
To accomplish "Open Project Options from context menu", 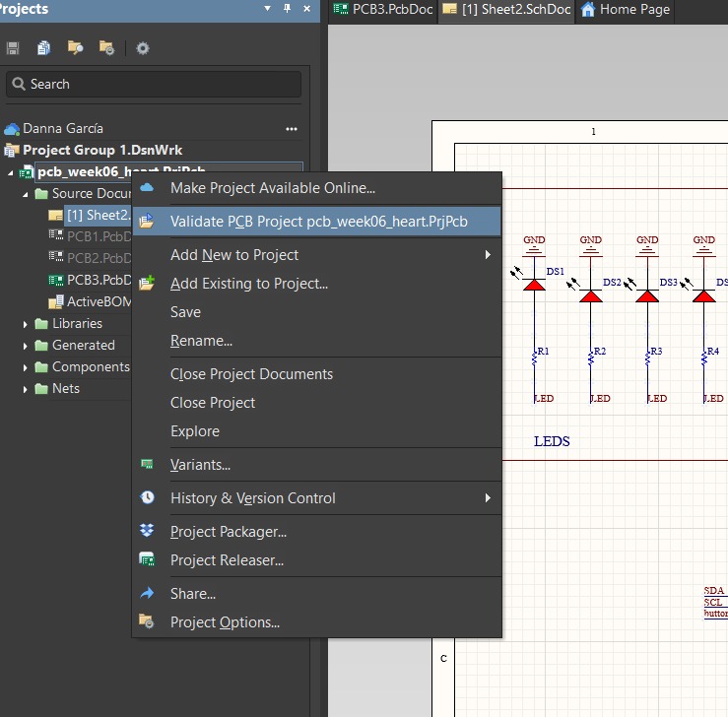I will (225, 622).
